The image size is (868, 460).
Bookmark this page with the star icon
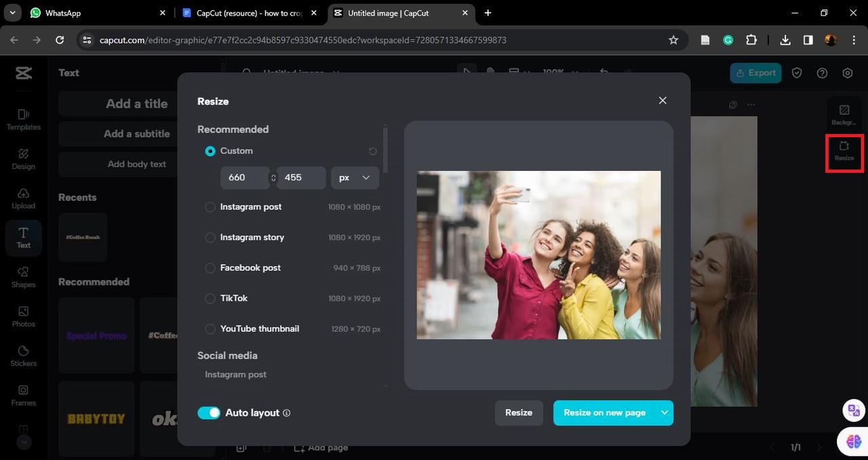673,40
